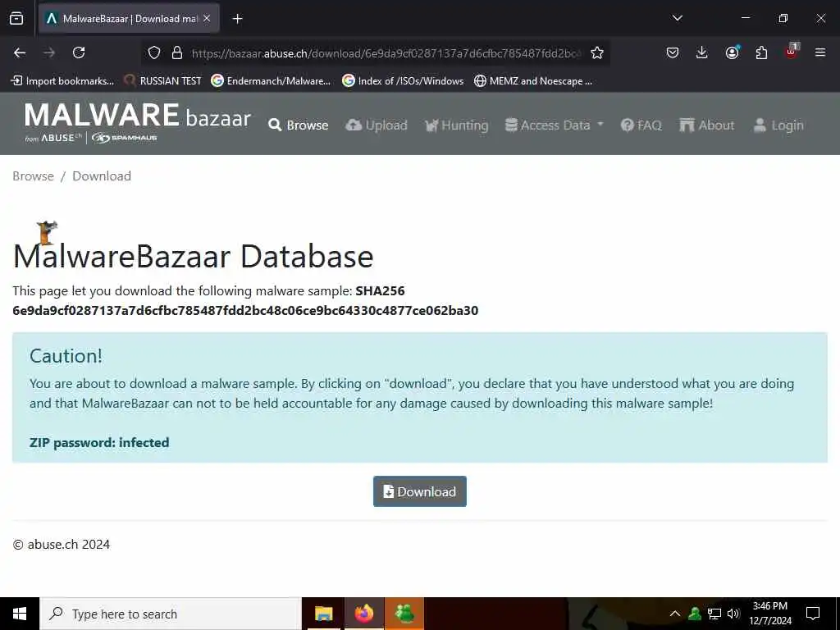The image size is (840, 630).
Task: Show the downloads panel
Action: [702, 52]
